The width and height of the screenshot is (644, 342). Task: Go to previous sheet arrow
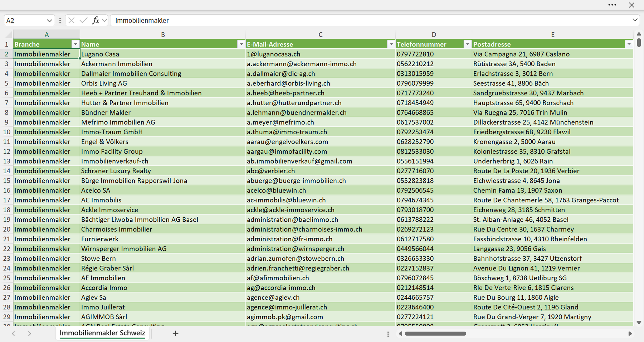[x=13, y=333]
